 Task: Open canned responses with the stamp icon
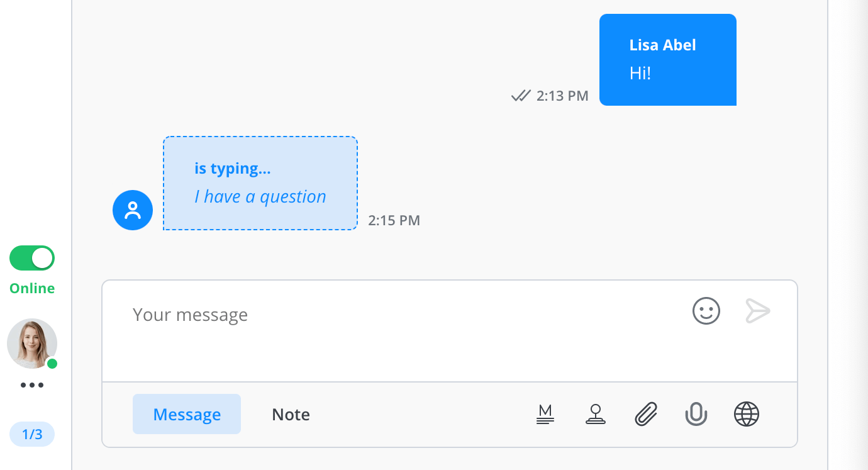pos(596,414)
